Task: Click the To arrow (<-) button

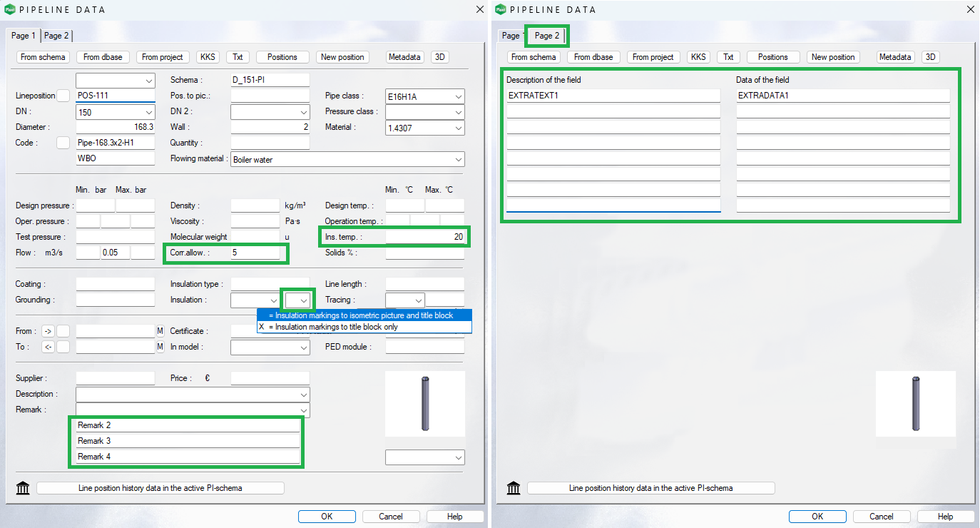Action: pyautogui.click(x=48, y=347)
